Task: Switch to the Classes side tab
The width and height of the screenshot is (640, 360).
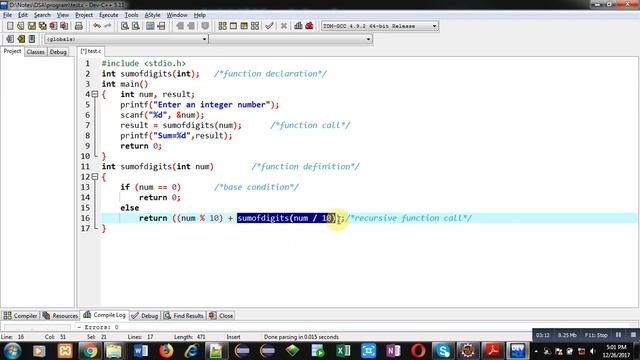Action: click(36, 52)
